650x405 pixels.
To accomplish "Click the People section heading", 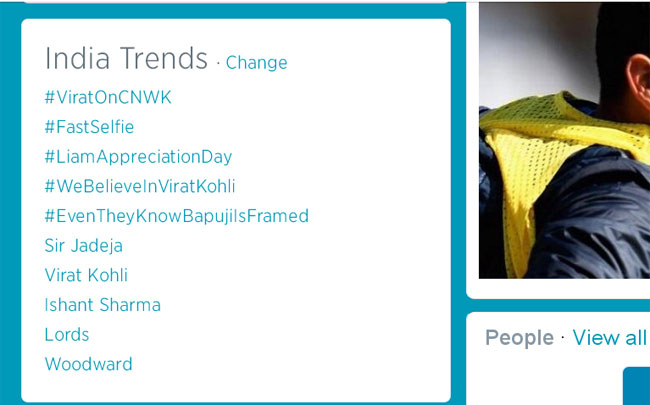I will coord(519,338).
